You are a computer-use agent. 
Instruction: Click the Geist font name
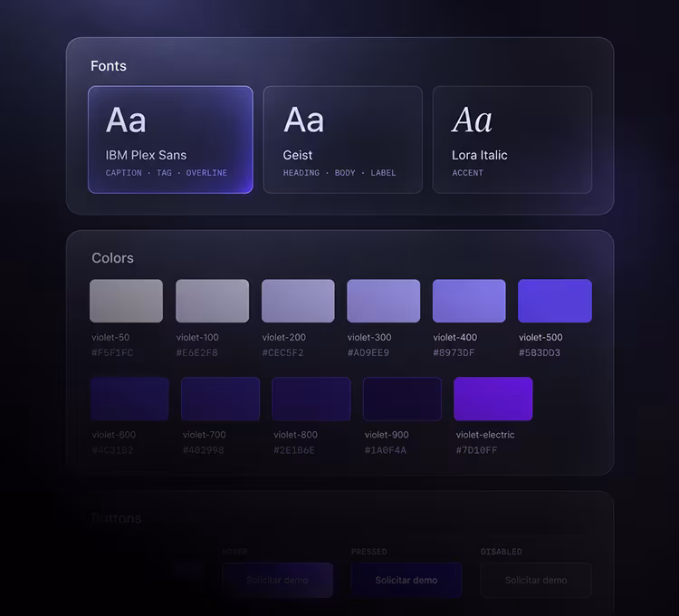coord(298,155)
